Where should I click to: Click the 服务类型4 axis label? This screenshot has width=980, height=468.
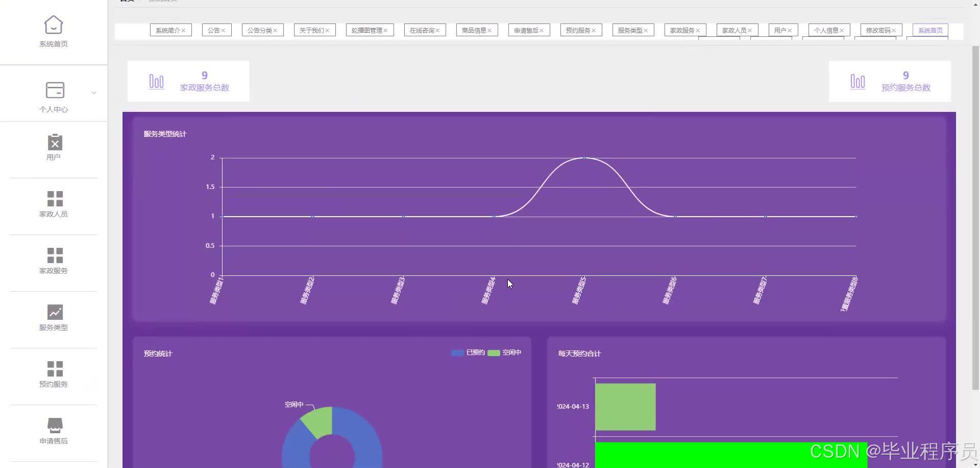tap(488, 291)
